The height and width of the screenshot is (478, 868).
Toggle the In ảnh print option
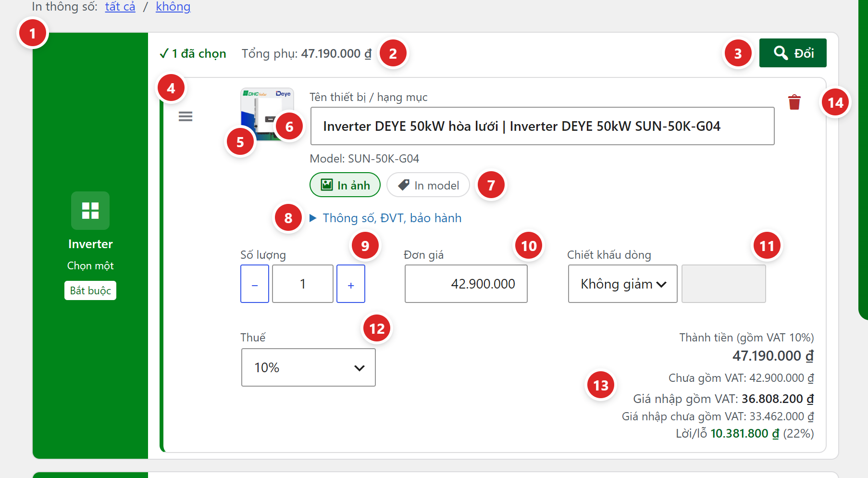(x=345, y=185)
